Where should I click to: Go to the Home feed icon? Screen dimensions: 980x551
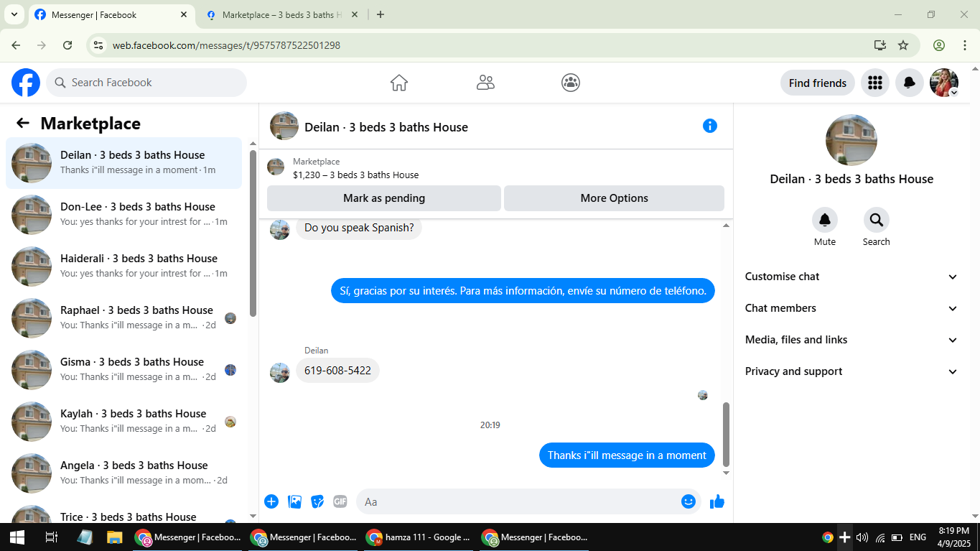point(399,83)
